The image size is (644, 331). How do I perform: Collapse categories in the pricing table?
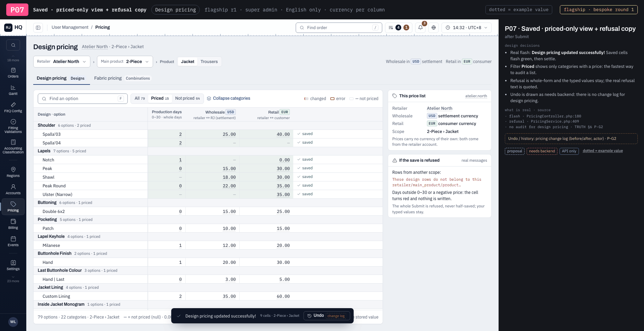229,98
